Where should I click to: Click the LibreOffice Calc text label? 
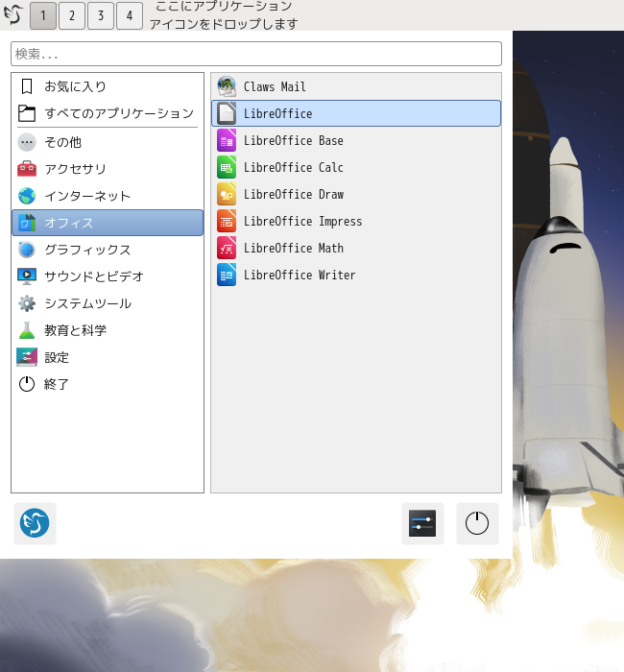coord(294,168)
